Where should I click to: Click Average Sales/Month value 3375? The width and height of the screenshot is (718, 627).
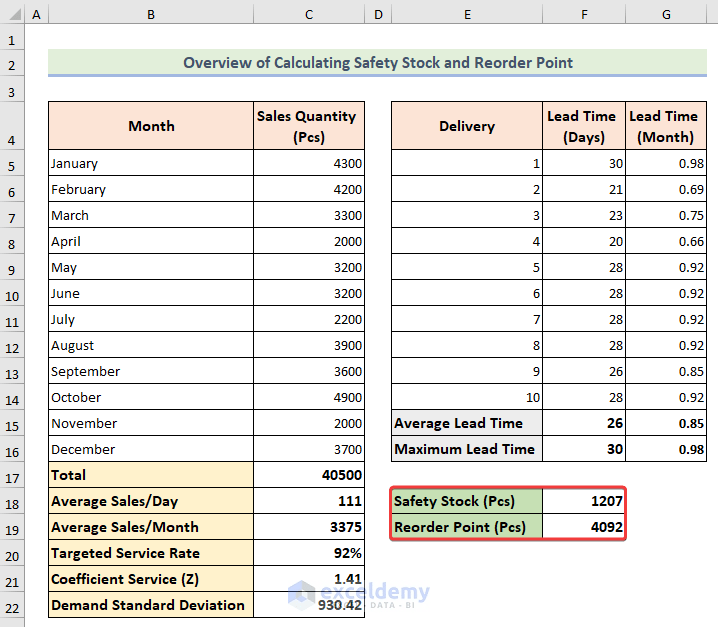309,527
